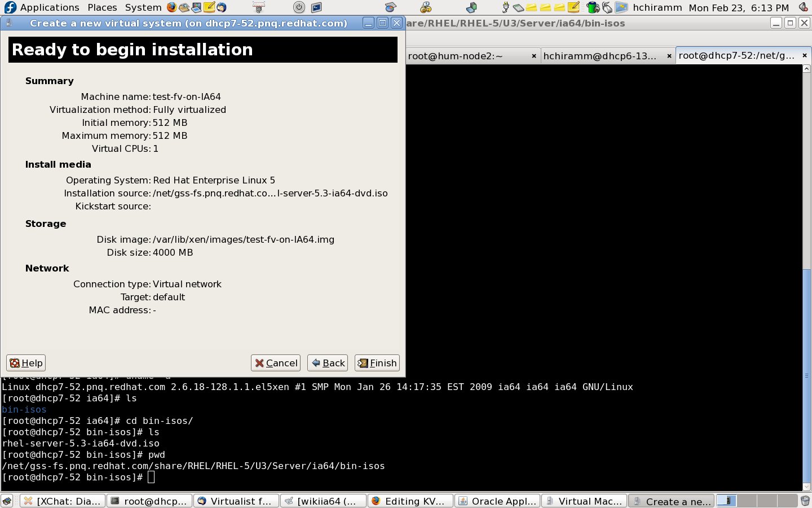This screenshot has width=812, height=508.
Task: Click Finish to begin installation
Action: [x=377, y=363]
